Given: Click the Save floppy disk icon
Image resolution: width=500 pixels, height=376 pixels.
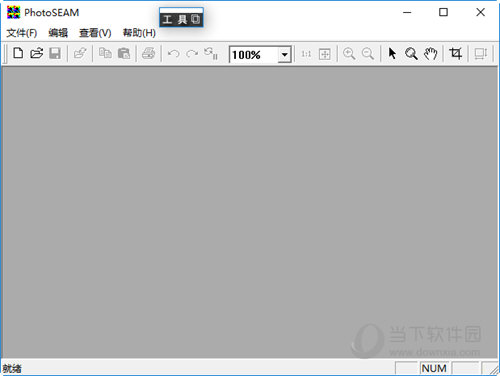Looking at the screenshot, I should click(x=55, y=53).
